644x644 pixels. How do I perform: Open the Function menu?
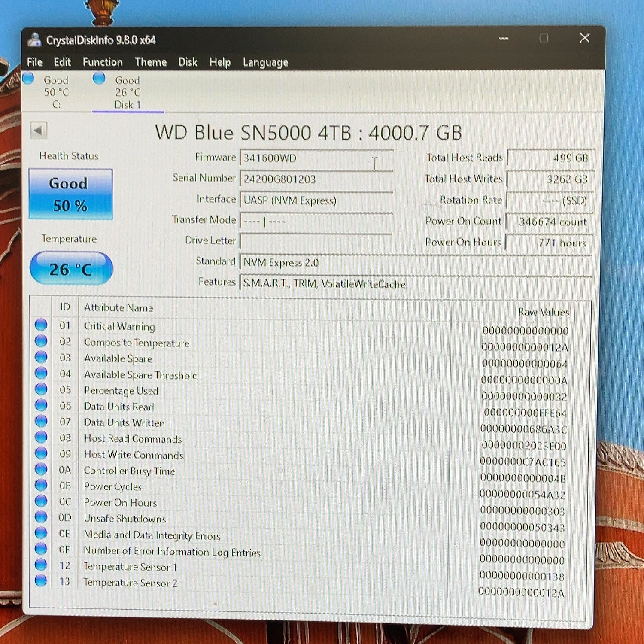pyautogui.click(x=103, y=62)
